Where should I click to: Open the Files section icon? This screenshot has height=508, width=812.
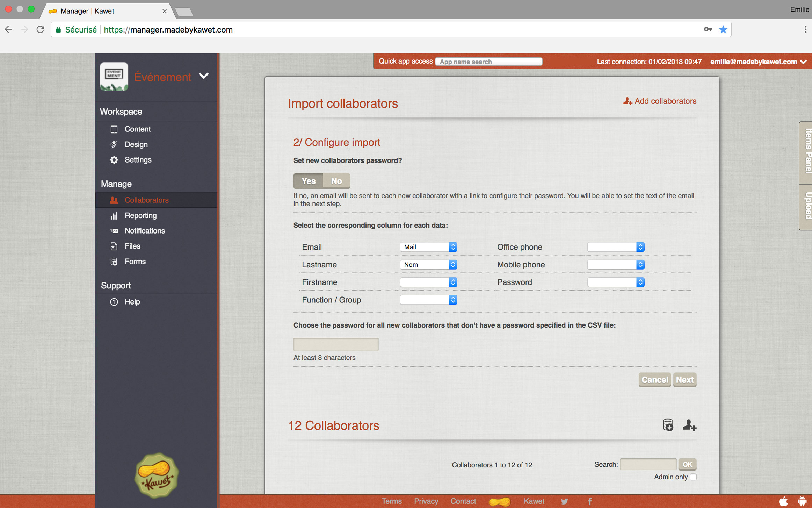(114, 246)
